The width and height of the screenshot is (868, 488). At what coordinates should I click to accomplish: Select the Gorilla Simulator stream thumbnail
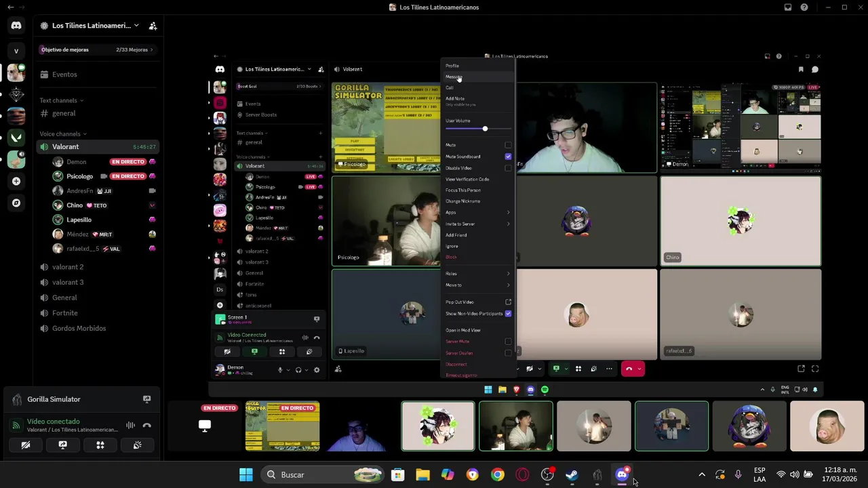(x=282, y=426)
